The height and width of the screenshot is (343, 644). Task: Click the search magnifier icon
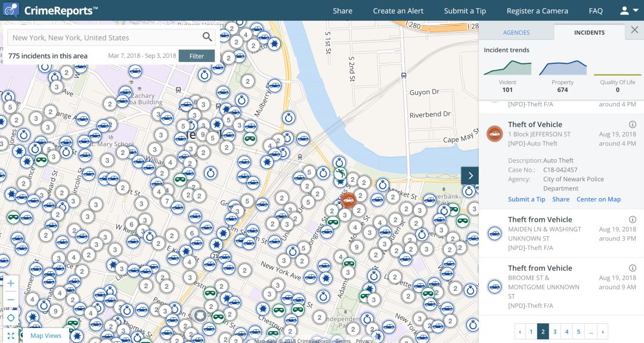(208, 38)
